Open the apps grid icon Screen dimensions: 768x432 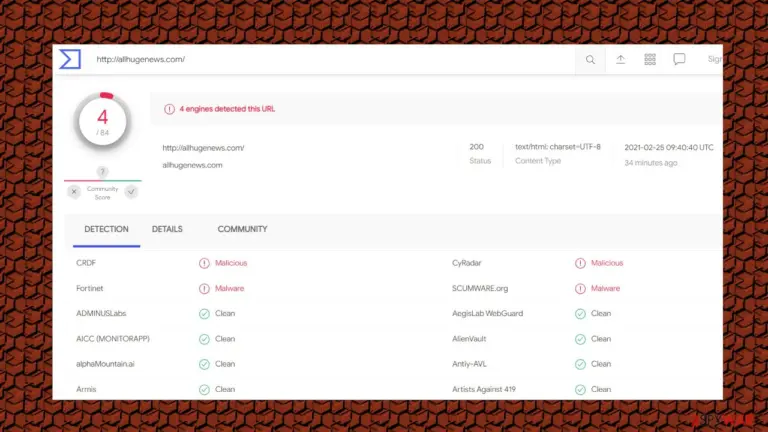point(649,60)
